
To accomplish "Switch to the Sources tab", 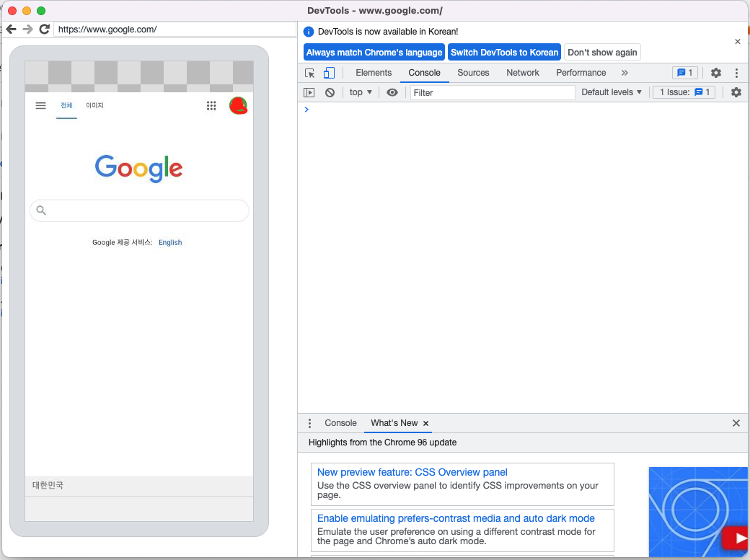I will [473, 73].
